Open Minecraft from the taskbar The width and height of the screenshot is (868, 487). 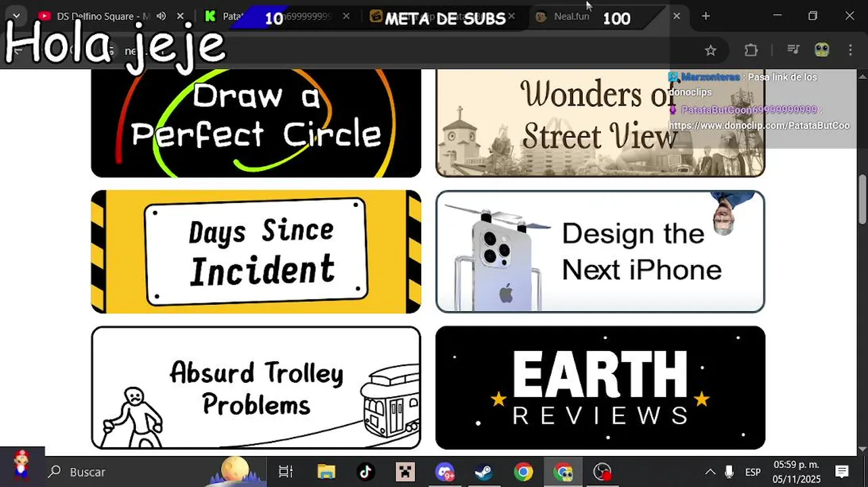[x=405, y=471]
